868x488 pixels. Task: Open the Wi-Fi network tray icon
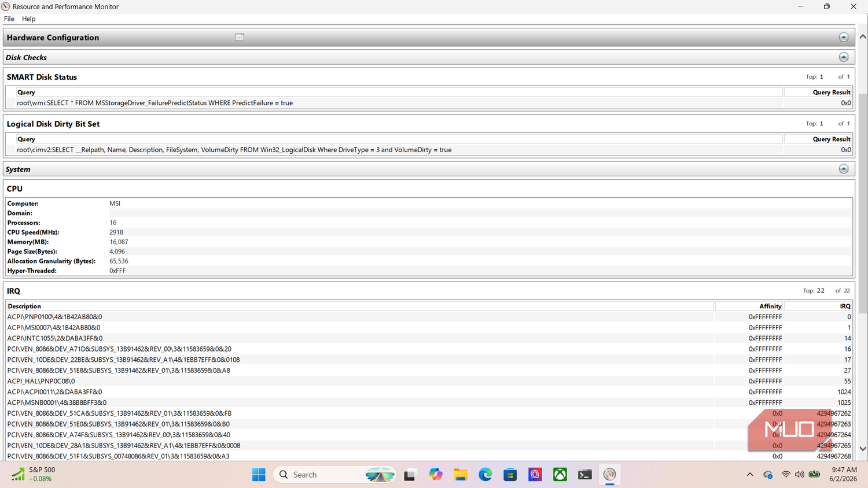tap(786, 475)
